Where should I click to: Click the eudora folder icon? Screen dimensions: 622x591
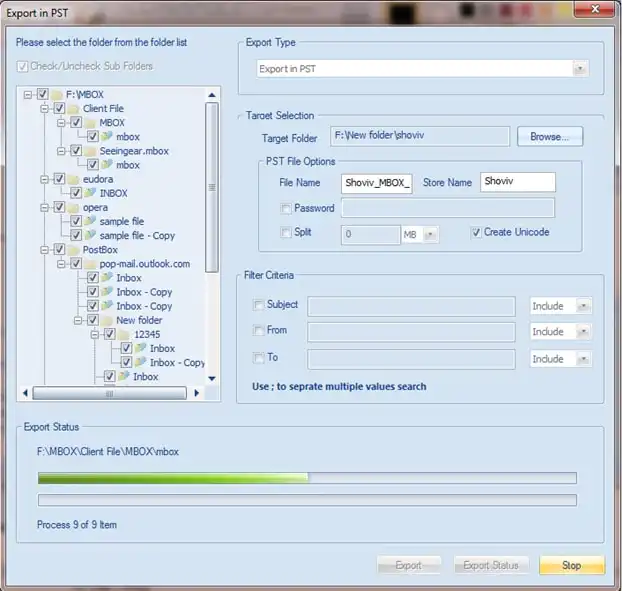point(73,179)
